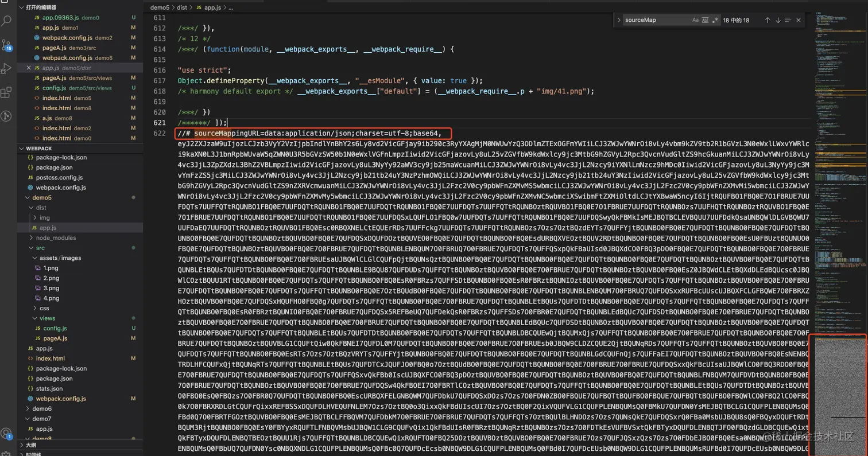Viewport: 868px width, 456px height.
Task: Open webpack.config.js demo2 in open editors
Action: [x=80, y=38]
